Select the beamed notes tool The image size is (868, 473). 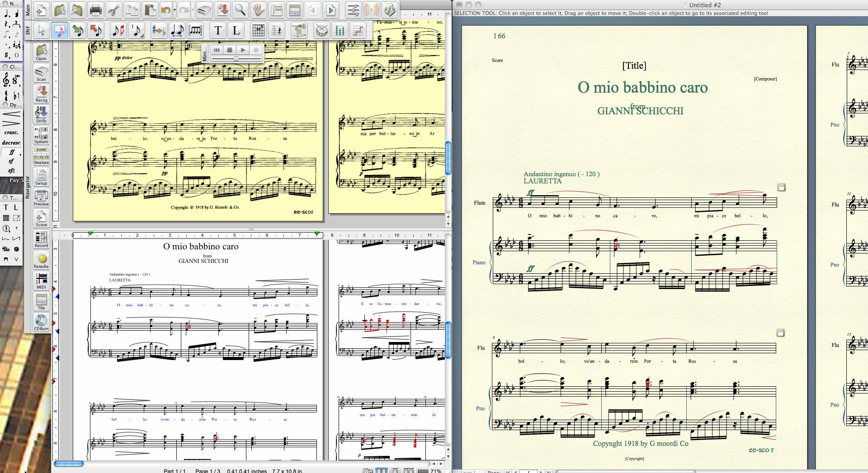(195, 30)
